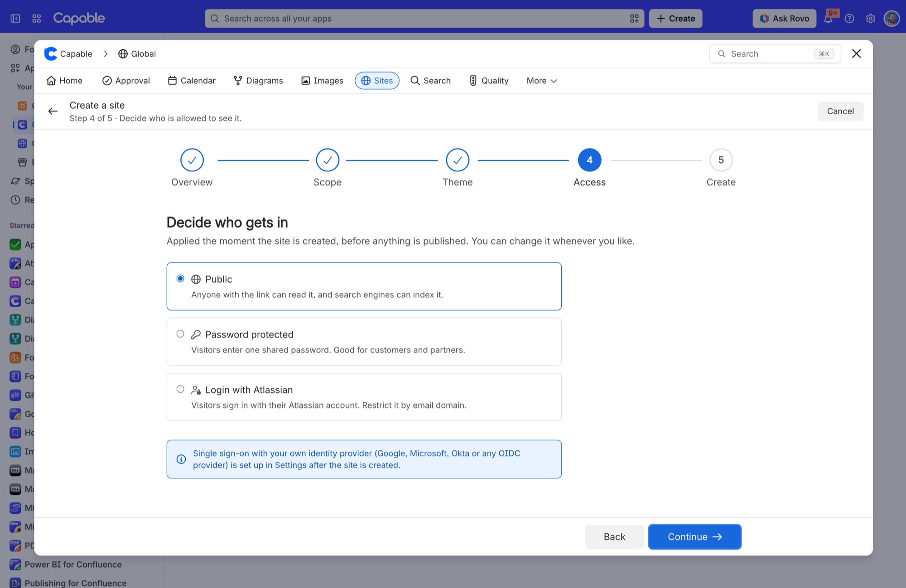Close the Capable dialog with X

coord(856,53)
